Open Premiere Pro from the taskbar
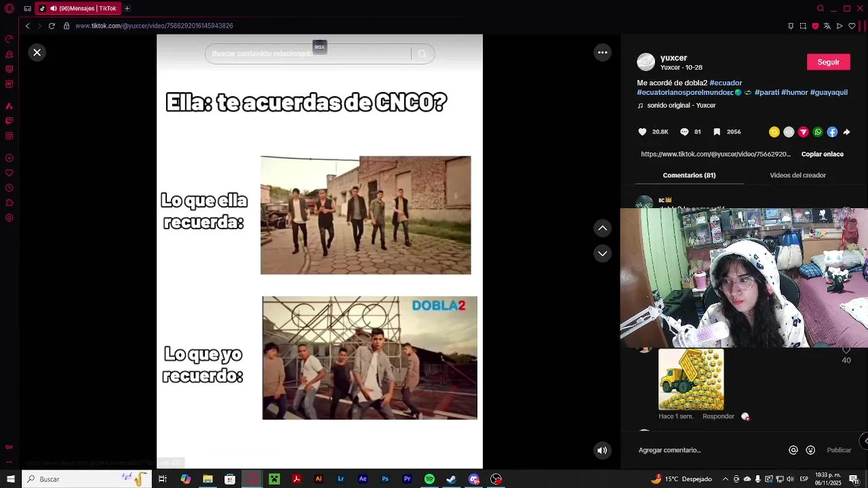 pos(407,479)
